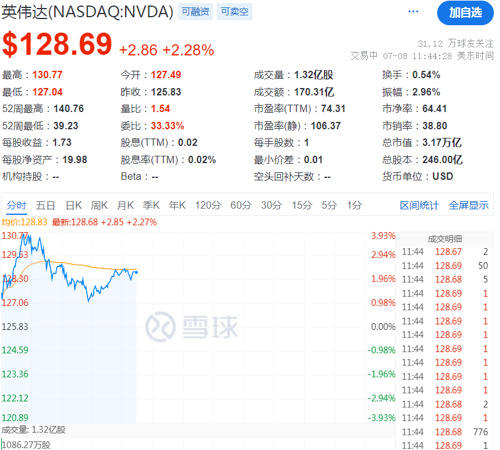Show the 年K yearly chart
Screen dimensions: 500x450
click(177, 205)
